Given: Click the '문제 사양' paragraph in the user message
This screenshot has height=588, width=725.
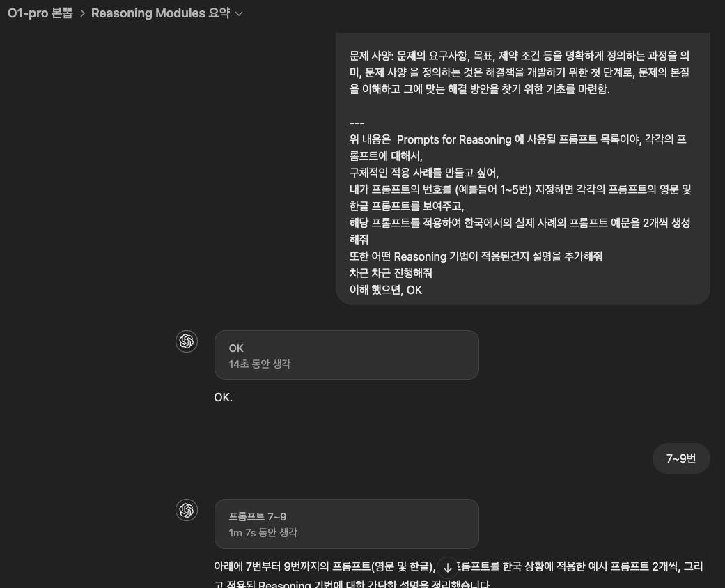Looking at the screenshot, I should [x=520, y=72].
